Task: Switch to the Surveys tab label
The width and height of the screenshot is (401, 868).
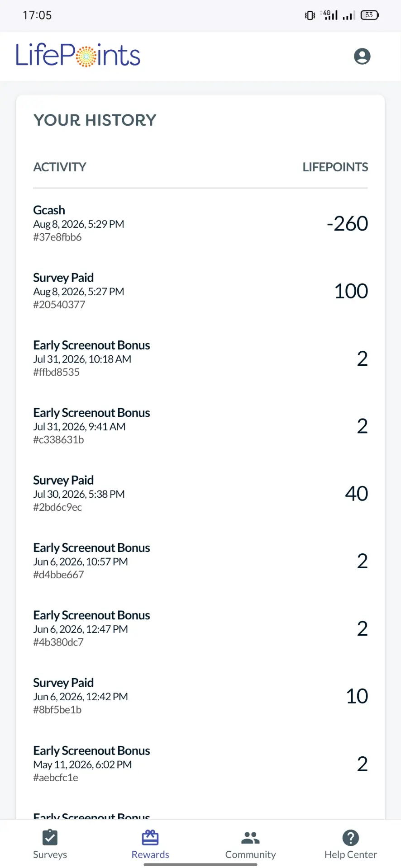Action: [x=50, y=854]
